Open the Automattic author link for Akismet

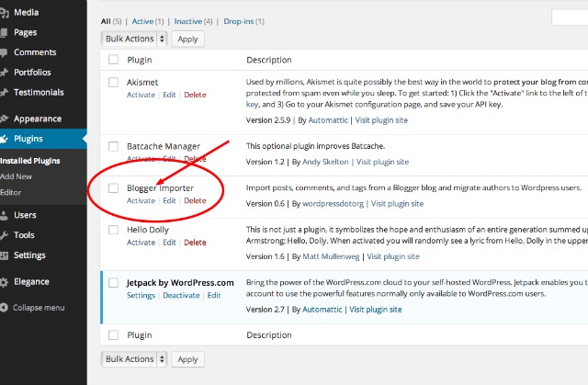(x=328, y=120)
